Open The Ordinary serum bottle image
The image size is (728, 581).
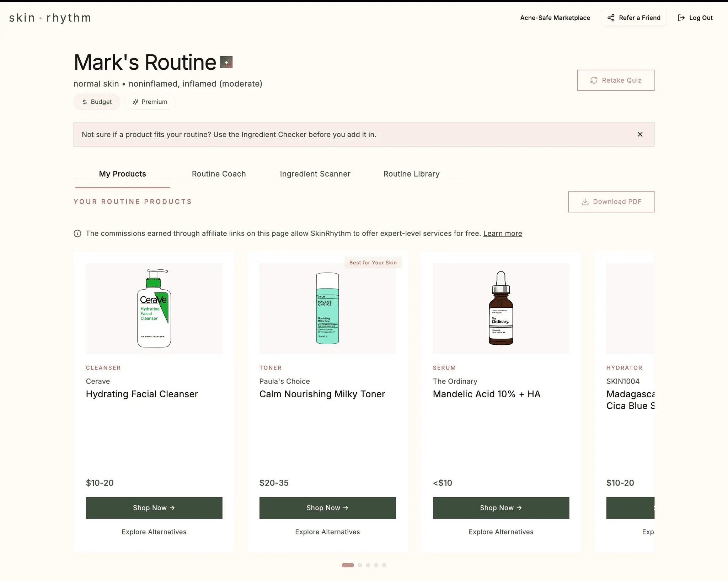pos(501,308)
